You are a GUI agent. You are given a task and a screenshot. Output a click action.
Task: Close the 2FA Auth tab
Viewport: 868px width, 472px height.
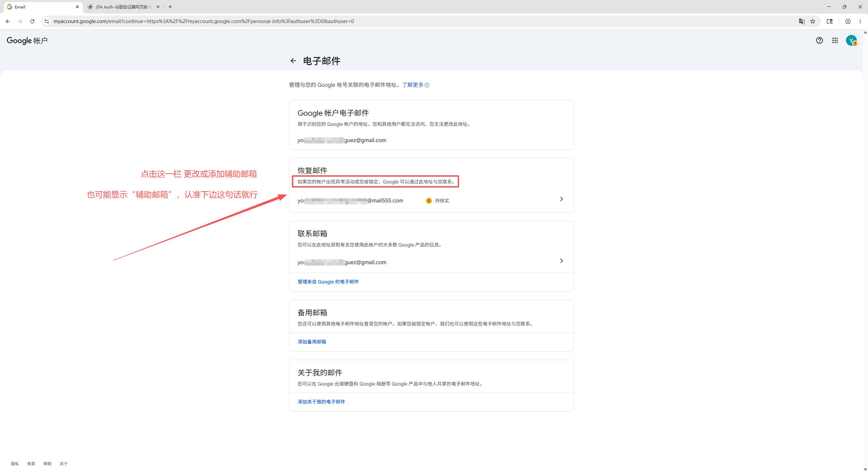point(158,7)
